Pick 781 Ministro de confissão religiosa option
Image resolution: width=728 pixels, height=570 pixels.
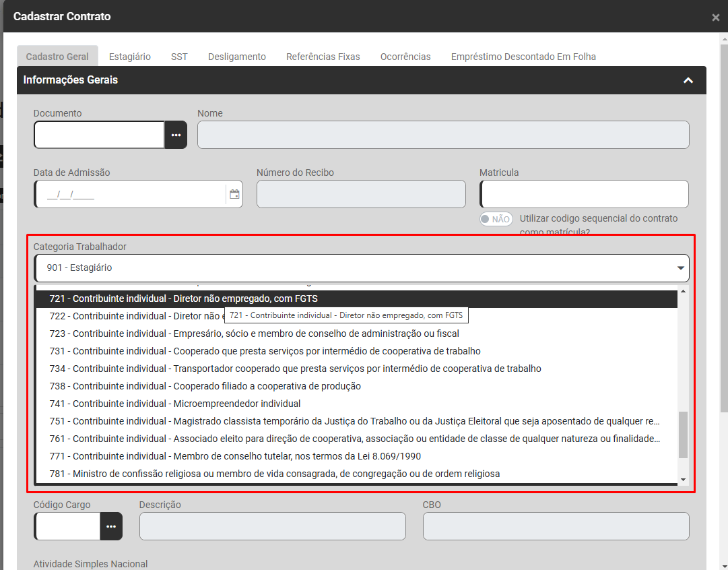pyautogui.click(x=275, y=474)
